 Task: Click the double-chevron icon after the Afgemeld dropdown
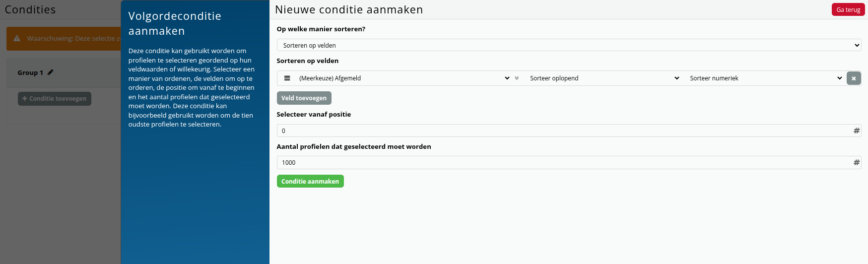pos(517,78)
